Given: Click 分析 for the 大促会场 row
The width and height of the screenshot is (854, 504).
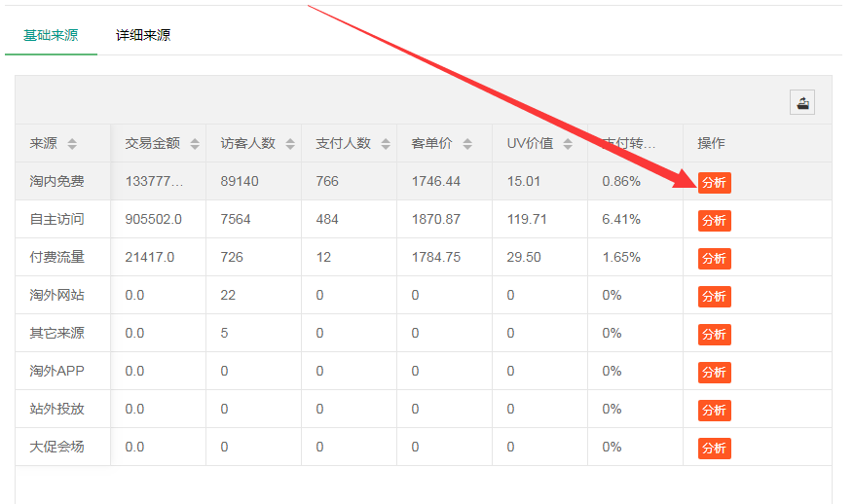Looking at the screenshot, I should [715, 449].
